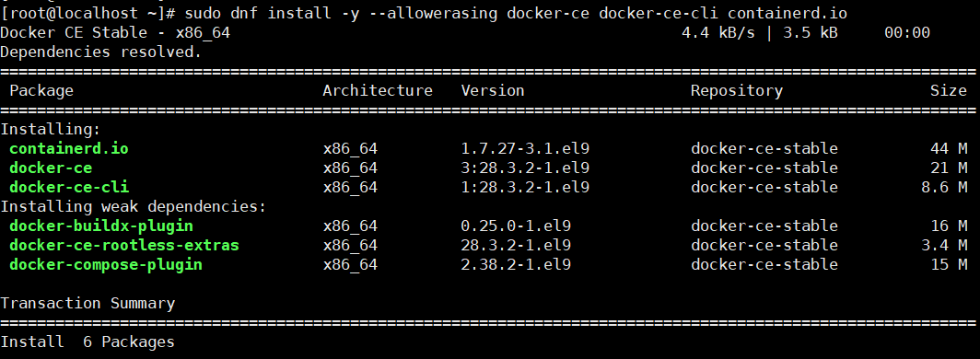Click the version 1.7.27-3.1.el9 text
This screenshot has height=359, width=980.
(525, 148)
